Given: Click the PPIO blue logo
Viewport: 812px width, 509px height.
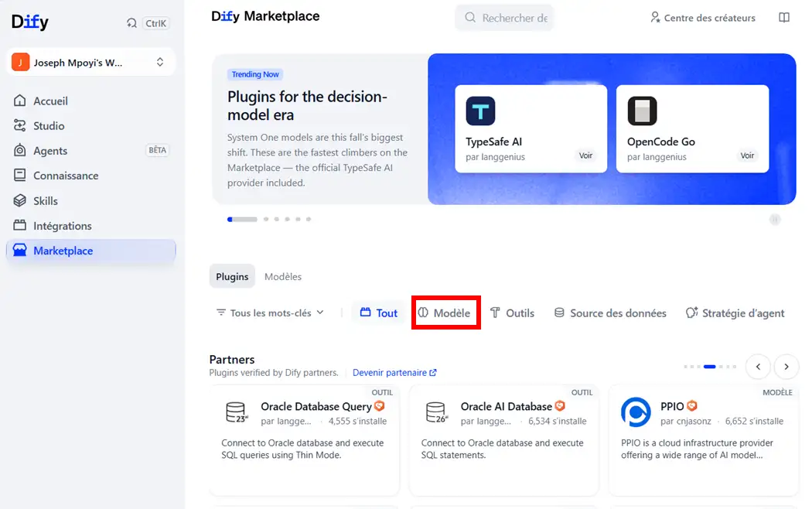Looking at the screenshot, I should click(x=636, y=412).
